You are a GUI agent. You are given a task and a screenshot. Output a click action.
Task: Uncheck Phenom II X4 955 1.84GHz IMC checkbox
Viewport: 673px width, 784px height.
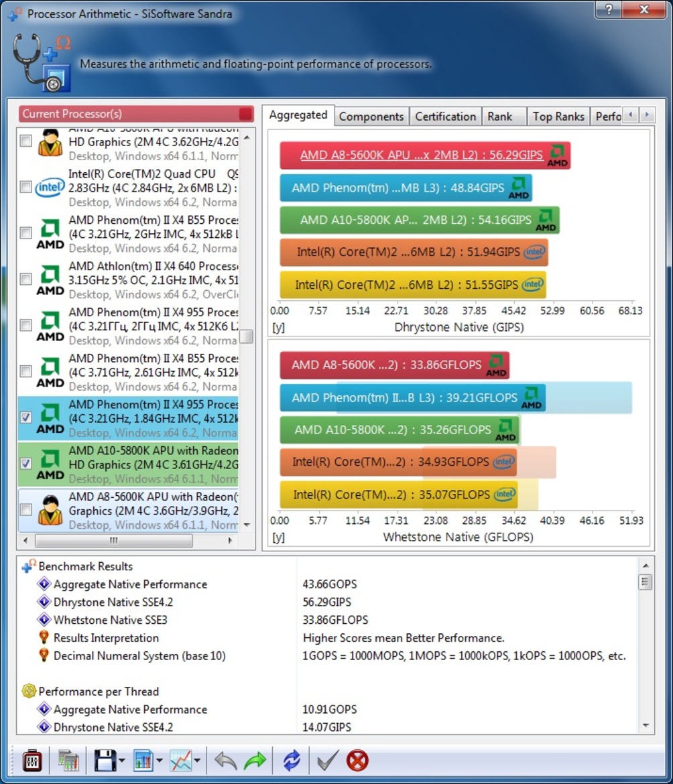[25, 417]
